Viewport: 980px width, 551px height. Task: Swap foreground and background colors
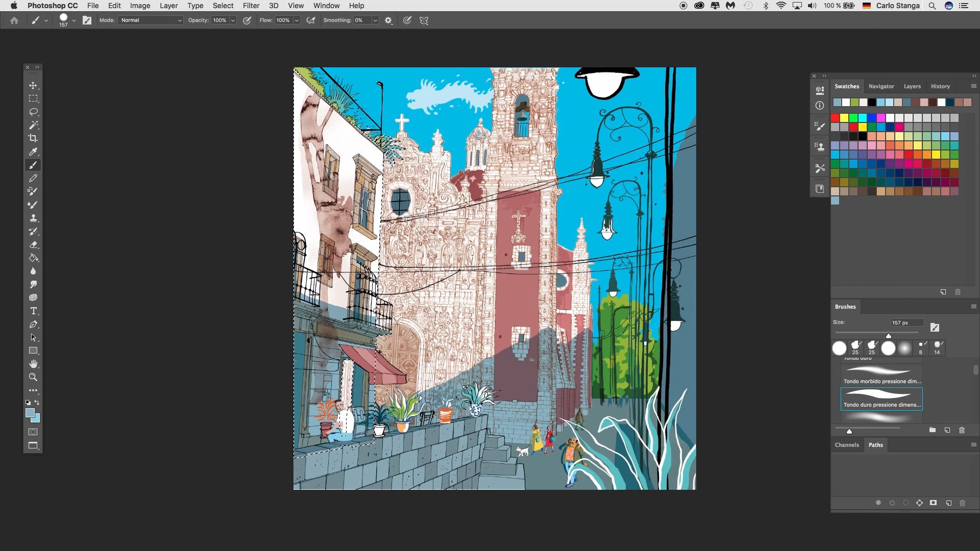click(37, 403)
